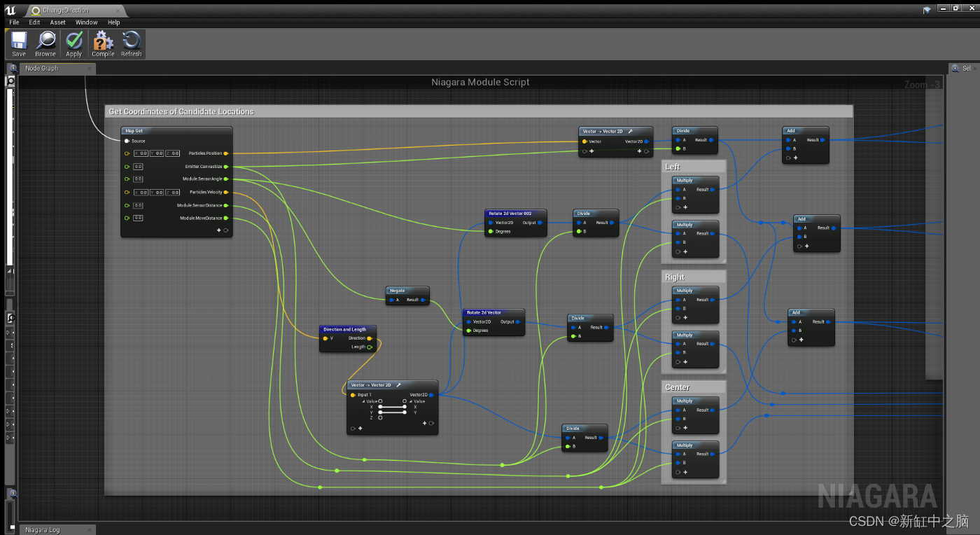This screenshot has width=980, height=535.
Task: Select the Map Get node title
Action: point(134,131)
